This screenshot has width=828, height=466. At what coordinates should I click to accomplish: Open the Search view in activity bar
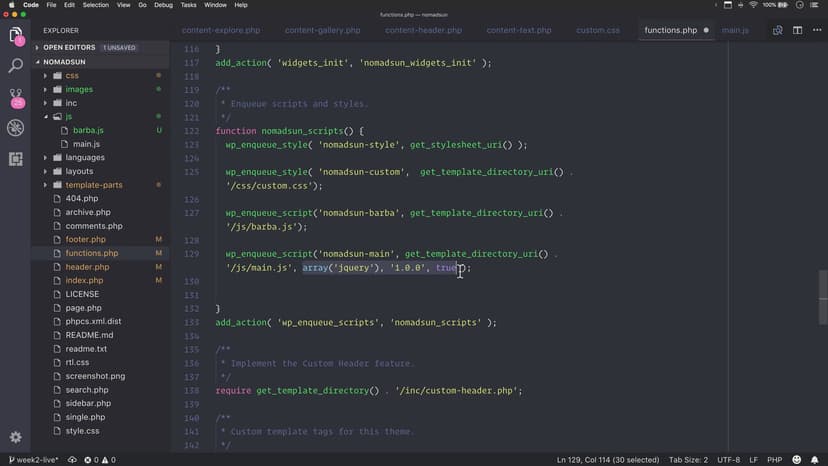16,66
